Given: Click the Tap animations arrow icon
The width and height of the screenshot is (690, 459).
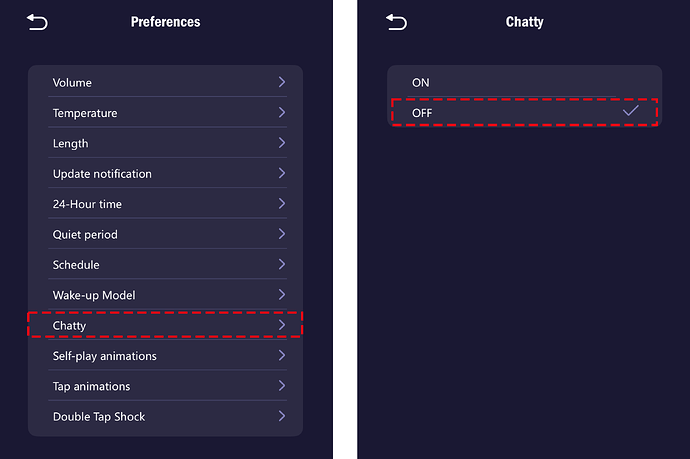Looking at the screenshot, I should click(282, 386).
